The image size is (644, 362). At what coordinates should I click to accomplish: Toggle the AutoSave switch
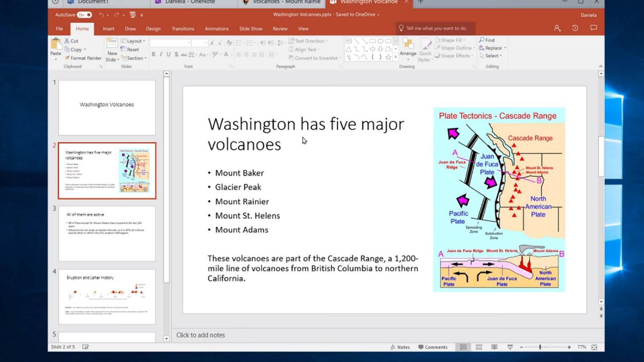85,15
